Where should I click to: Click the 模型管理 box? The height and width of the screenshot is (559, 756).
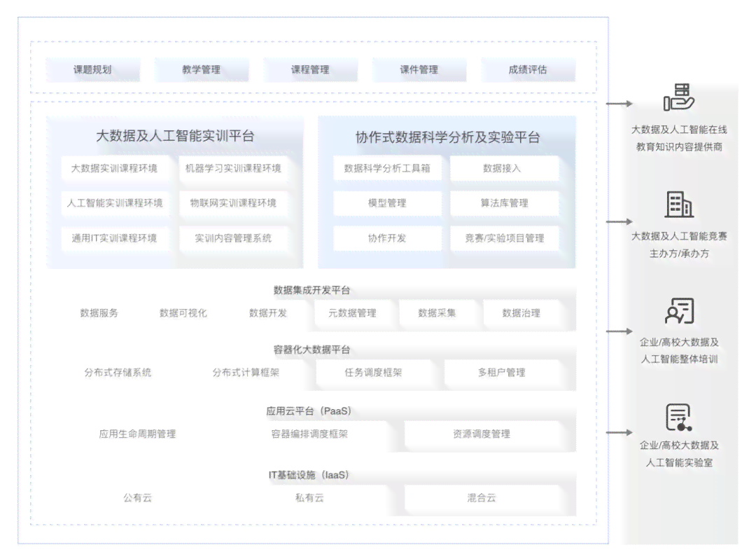pos(387,203)
